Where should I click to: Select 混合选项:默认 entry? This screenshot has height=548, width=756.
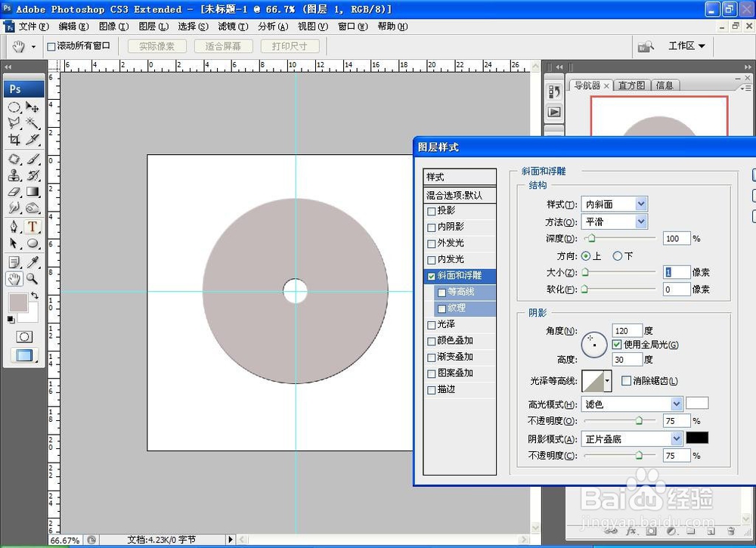click(460, 195)
